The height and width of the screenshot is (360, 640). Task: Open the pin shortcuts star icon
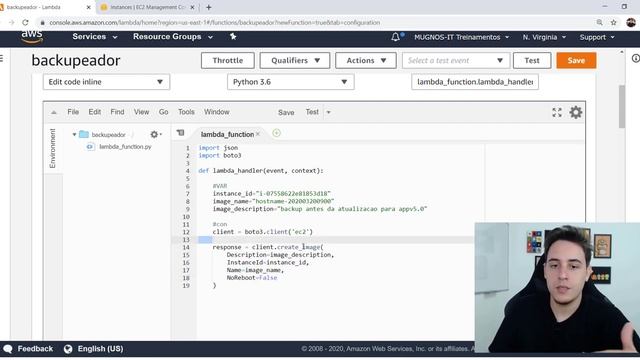(233, 37)
